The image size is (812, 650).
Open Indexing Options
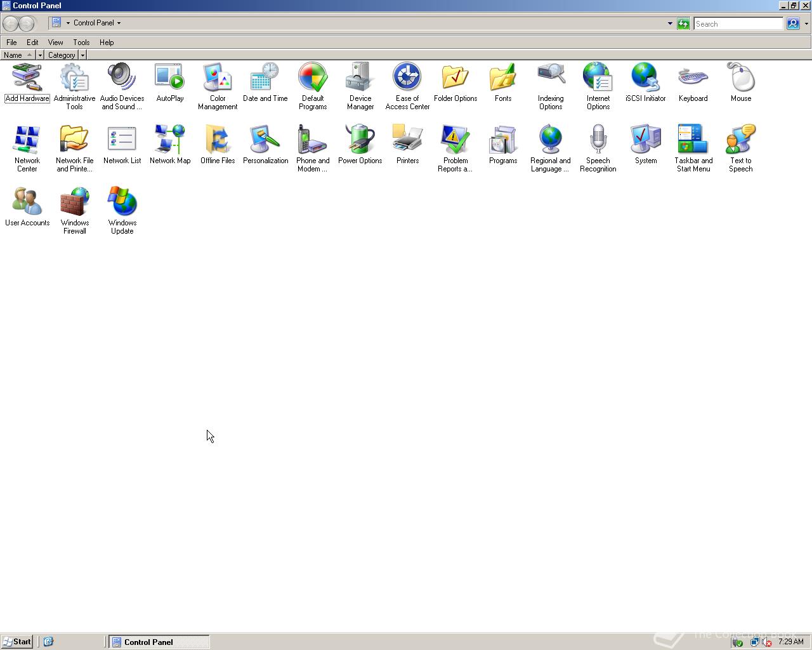551,86
